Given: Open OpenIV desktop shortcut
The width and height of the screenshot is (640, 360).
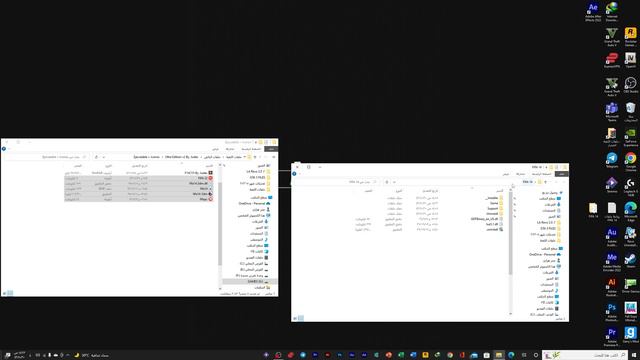Looking at the screenshot, I should [630, 61].
